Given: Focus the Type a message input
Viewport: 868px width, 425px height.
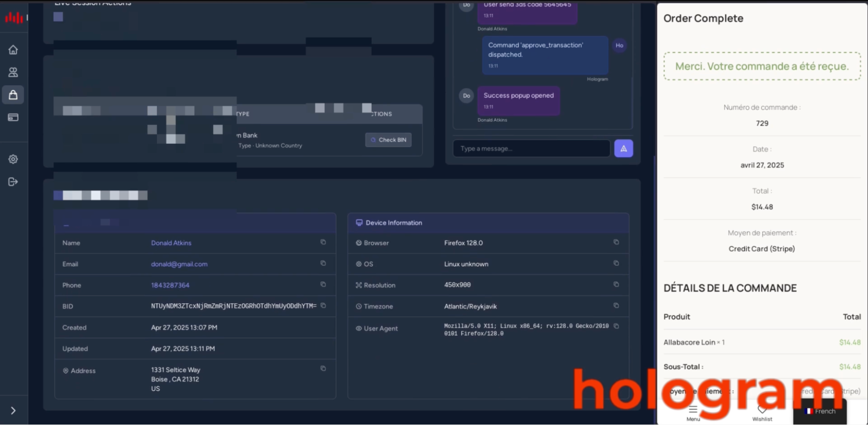Looking at the screenshot, I should [531, 149].
